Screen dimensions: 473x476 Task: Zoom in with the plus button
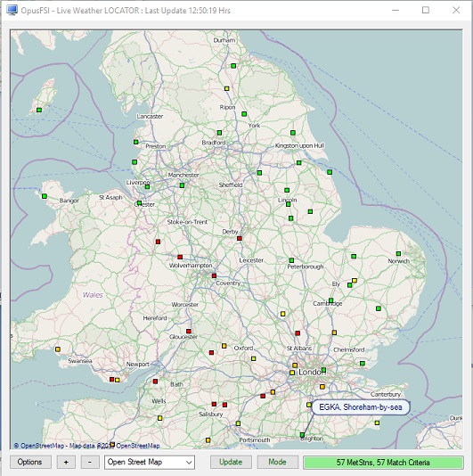[66, 462]
